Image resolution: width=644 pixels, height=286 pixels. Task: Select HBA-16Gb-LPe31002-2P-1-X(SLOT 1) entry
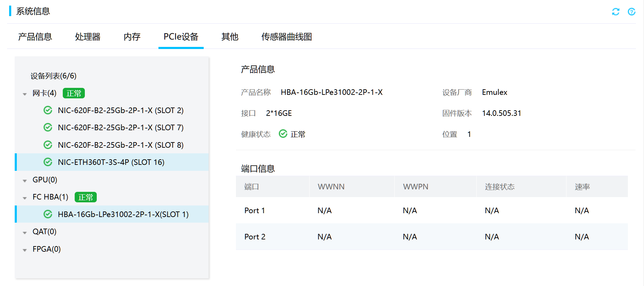pos(123,214)
